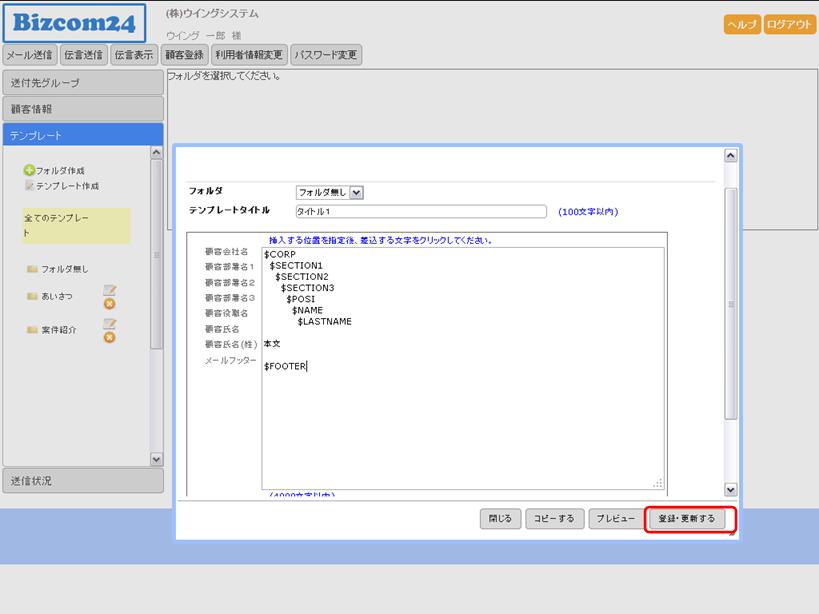Delete the 案件紹介 folder with orange X
This screenshot has height=614, width=819.
[x=110, y=337]
